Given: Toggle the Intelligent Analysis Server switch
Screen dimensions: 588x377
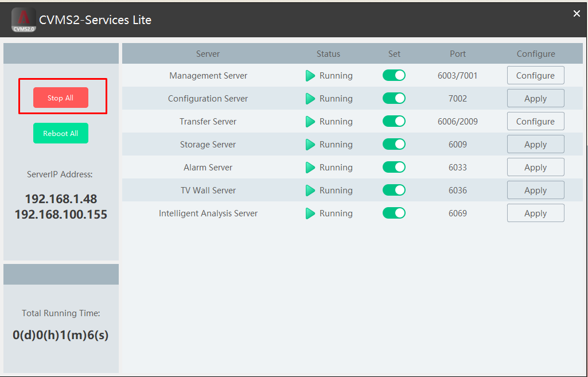Looking at the screenshot, I should [x=394, y=213].
